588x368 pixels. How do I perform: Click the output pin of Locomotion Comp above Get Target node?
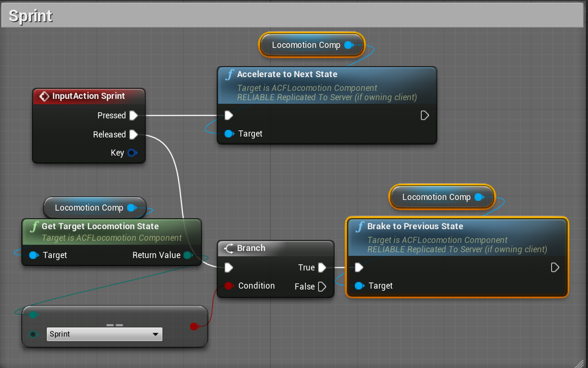[x=132, y=207]
